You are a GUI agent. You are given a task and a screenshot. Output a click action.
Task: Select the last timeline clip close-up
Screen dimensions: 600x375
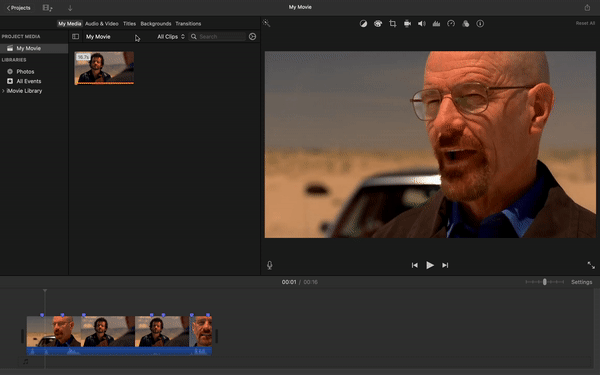point(201,331)
